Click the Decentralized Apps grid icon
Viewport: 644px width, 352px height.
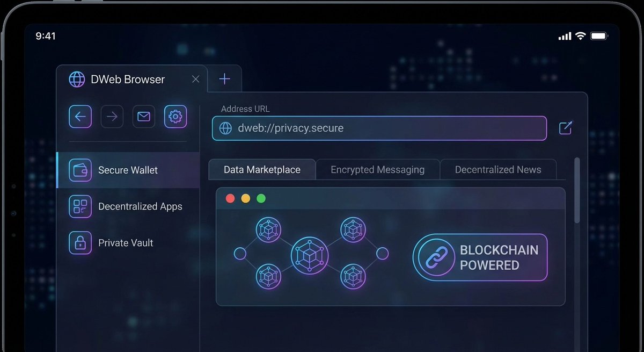pyautogui.click(x=80, y=206)
